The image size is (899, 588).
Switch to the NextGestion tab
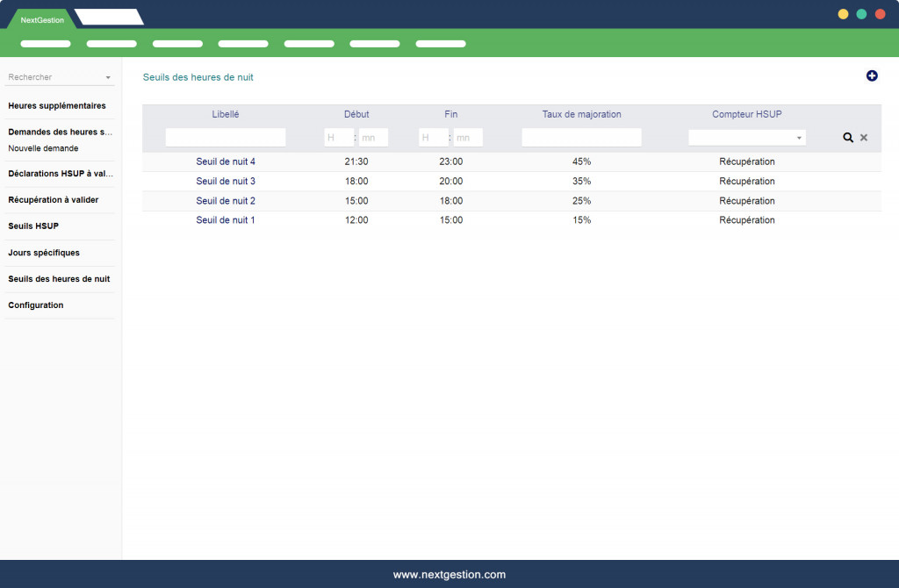point(42,19)
